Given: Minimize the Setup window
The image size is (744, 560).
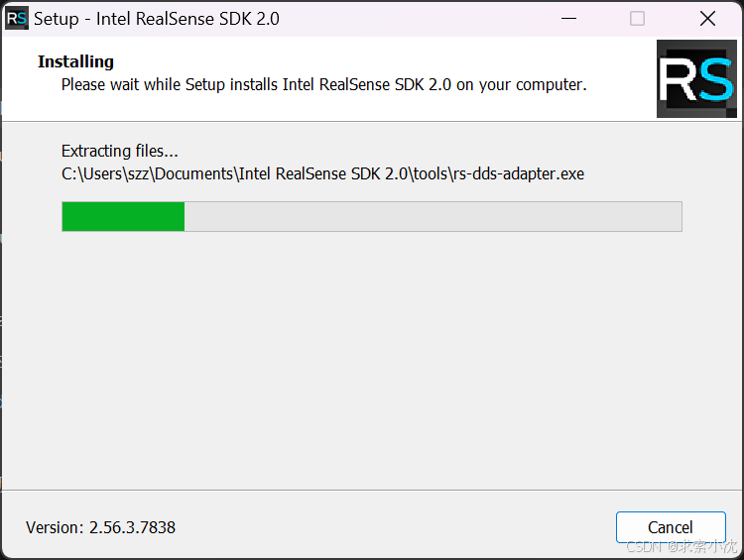Looking at the screenshot, I should [568, 19].
